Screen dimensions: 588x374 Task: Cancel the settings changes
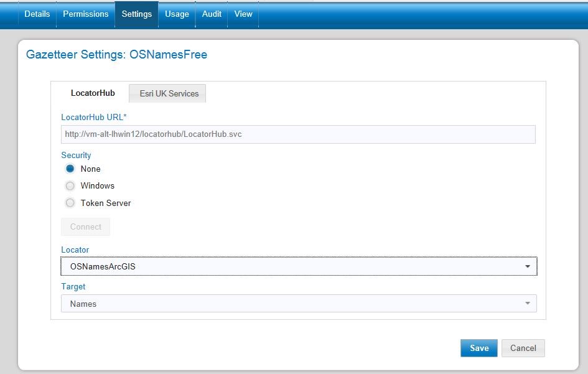[x=523, y=348]
